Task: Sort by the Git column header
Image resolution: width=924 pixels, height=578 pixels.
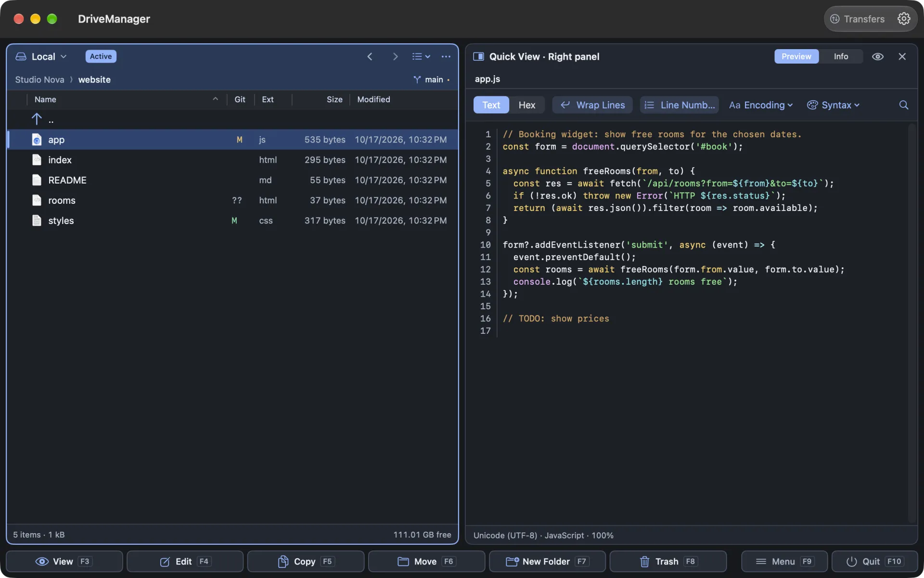Action: click(240, 99)
